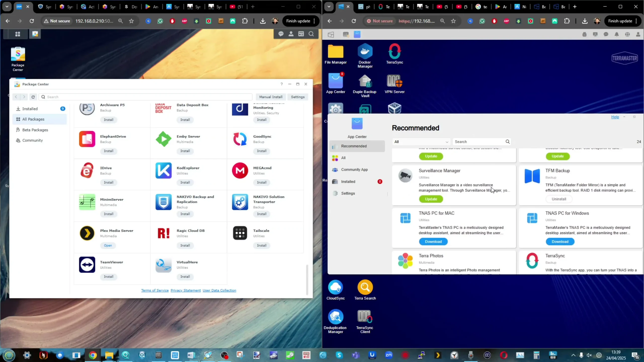Click the TeamViewer package icon
Viewport: 644px width, 362px height.
(x=87, y=264)
